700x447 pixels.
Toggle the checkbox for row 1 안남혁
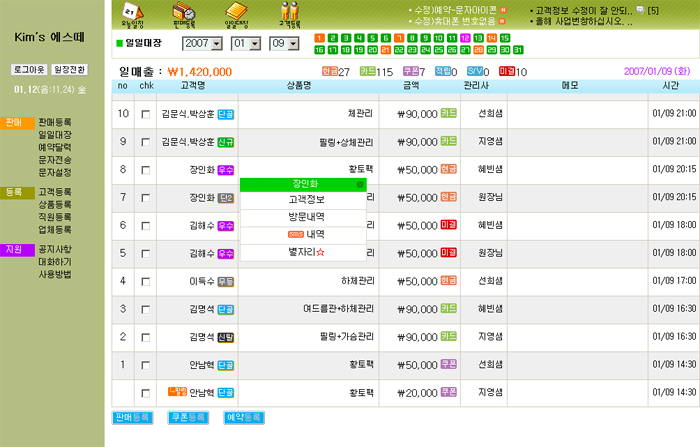(146, 365)
